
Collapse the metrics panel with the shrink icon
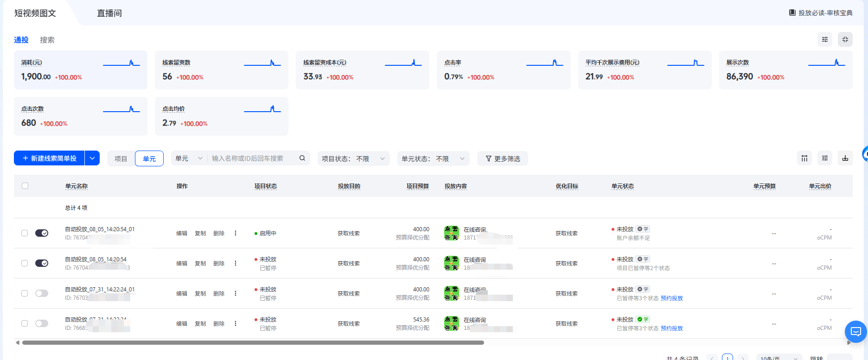pyautogui.click(x=845, y=39)
